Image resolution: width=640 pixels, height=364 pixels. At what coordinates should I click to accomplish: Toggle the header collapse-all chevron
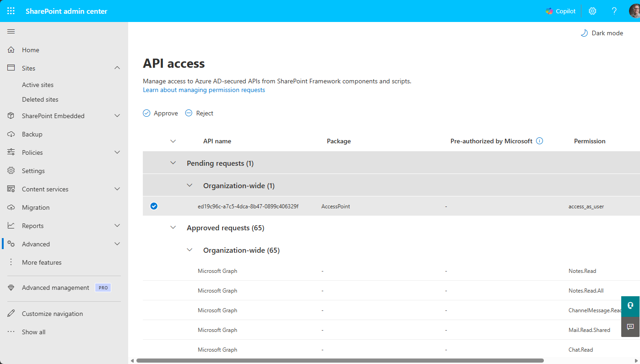[173, 141]
